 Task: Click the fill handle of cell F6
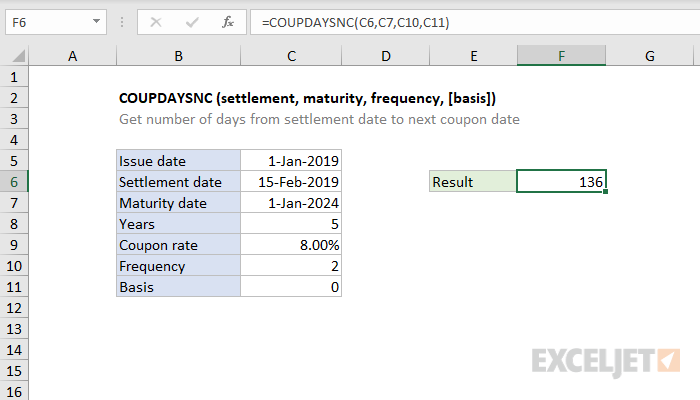(605, 192)
